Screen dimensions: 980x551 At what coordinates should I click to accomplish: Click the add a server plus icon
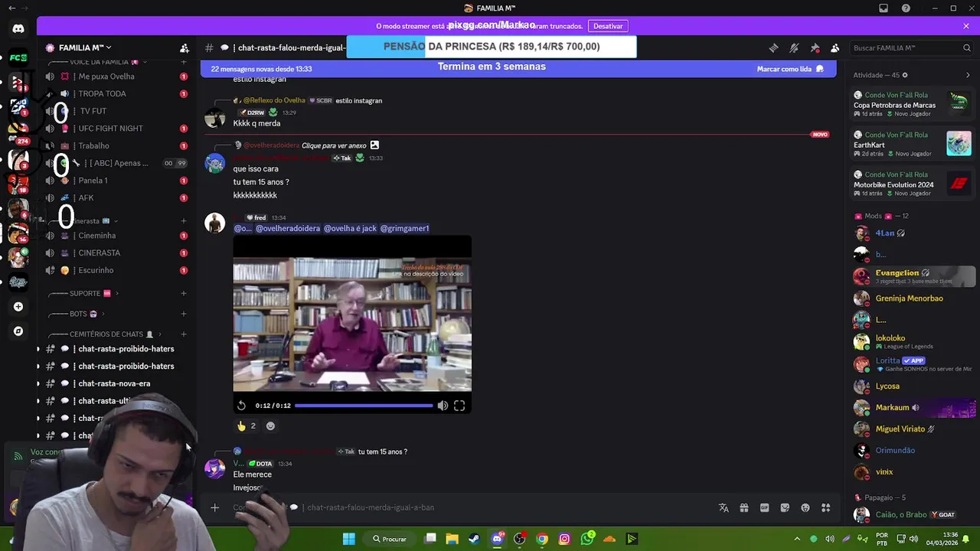coord(18,307)
